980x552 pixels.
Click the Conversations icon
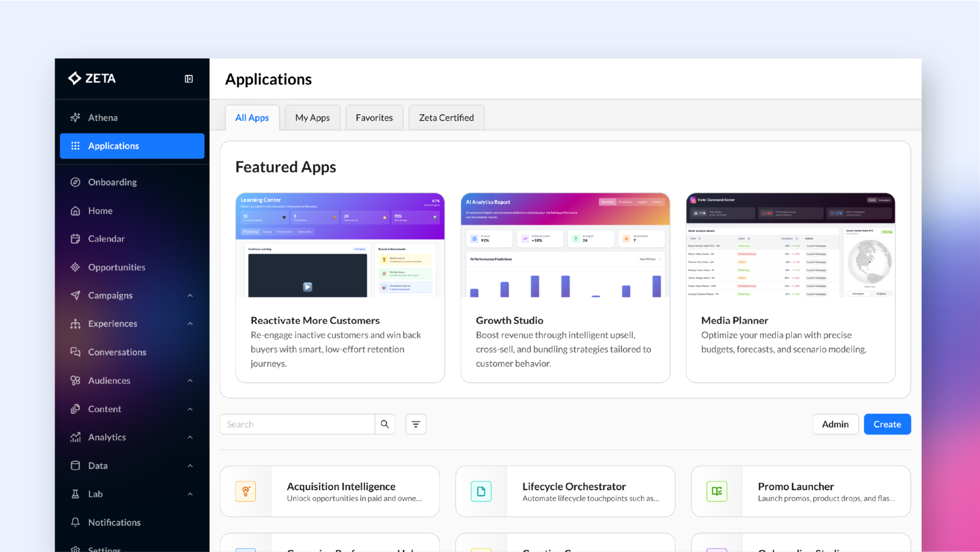[x=75, y=352]
